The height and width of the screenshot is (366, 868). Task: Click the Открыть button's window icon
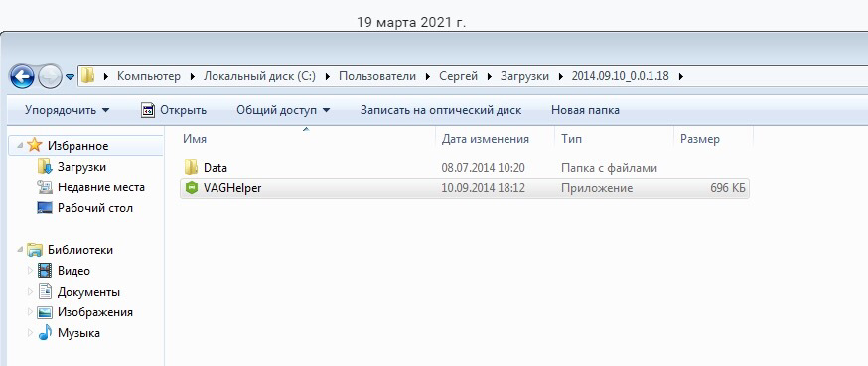(x=147, y=110)
